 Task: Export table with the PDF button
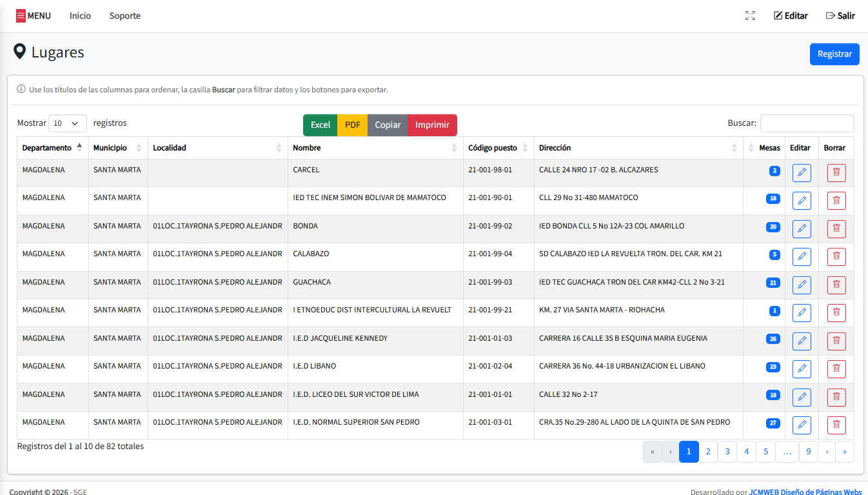click(353, 125)
